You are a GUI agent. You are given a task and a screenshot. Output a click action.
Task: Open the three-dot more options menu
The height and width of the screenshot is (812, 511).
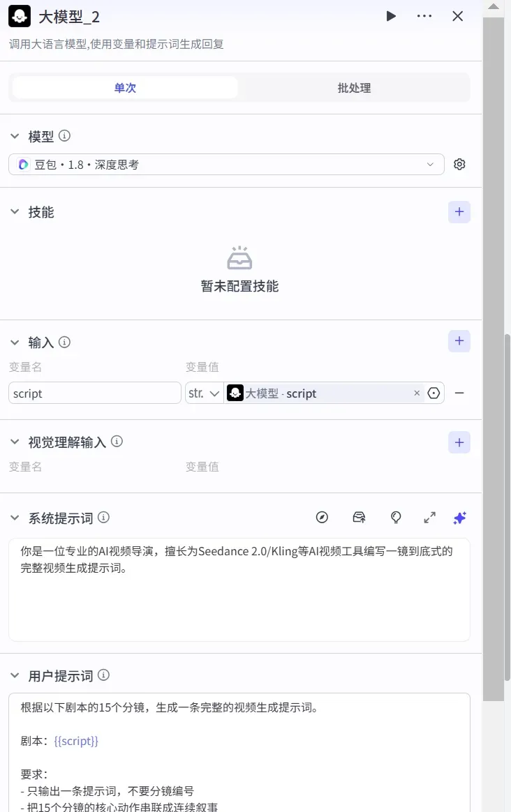point(424,16)
